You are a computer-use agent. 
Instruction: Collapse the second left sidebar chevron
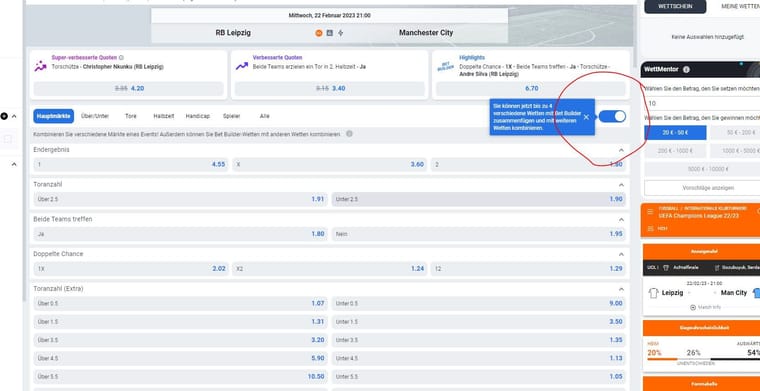14,165
